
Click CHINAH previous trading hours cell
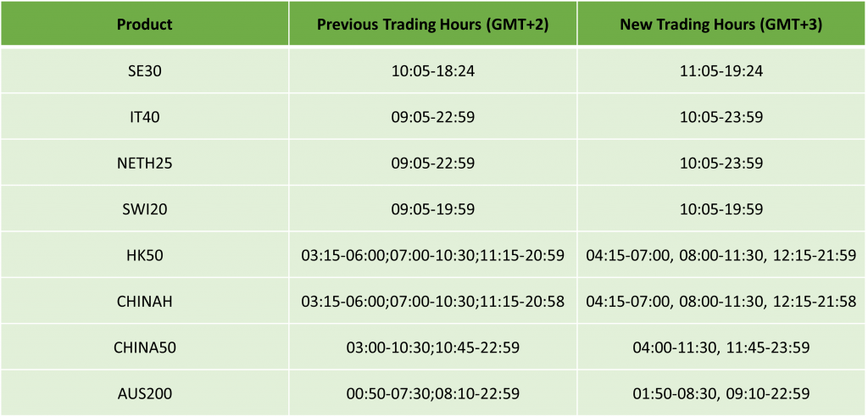tap(432, 301)
